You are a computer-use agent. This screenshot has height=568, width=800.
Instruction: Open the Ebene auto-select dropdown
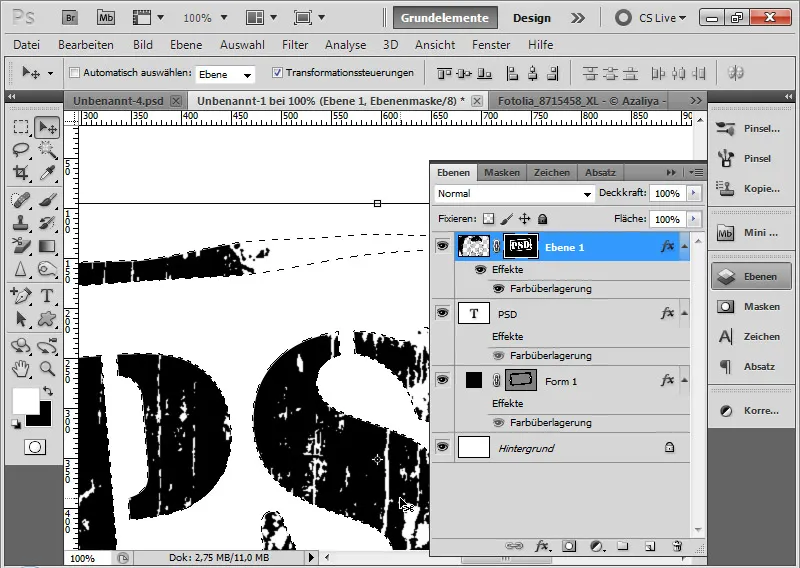pos(226,75)
